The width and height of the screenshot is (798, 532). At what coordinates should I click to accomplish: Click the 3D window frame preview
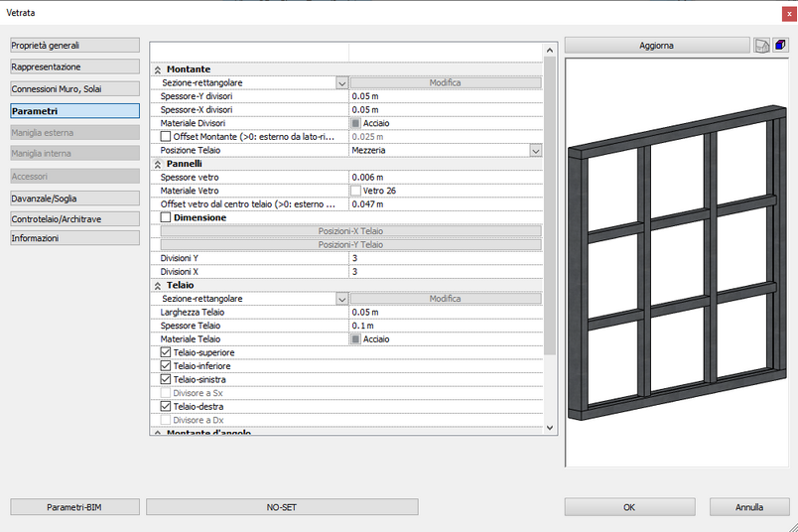coord(677,263)
